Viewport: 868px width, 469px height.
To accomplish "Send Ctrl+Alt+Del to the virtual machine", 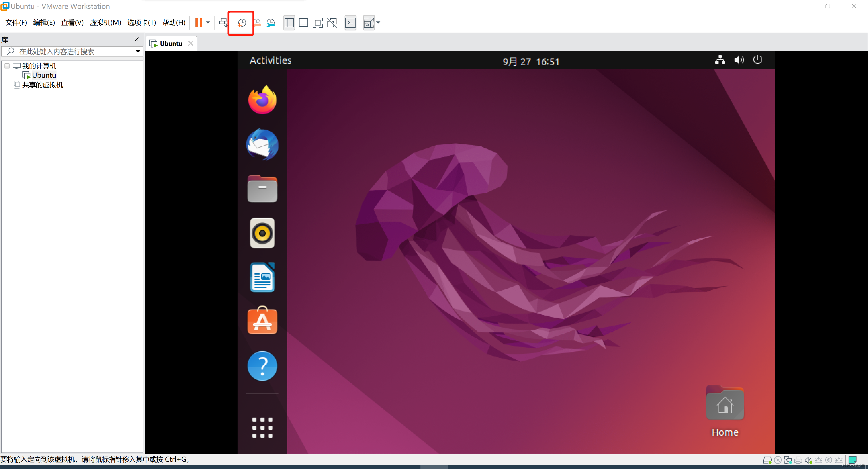I will coord(223,23).
